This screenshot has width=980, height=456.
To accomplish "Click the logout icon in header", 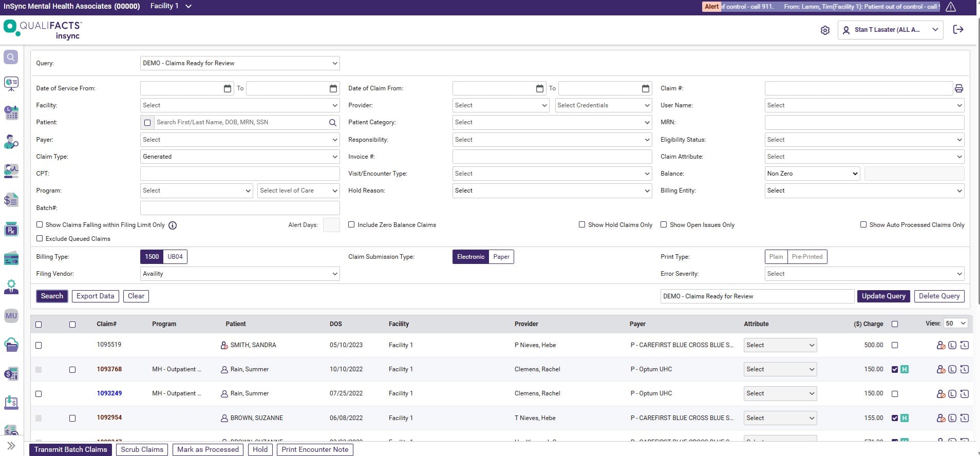I will coord(958,29).
